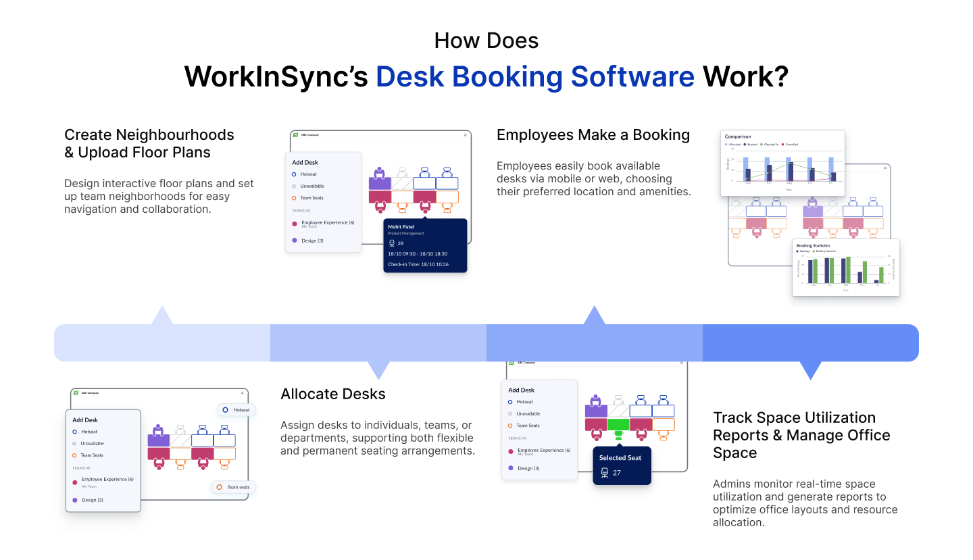Viewport: 973px width, 560px height.
Task: Click the Create Neighbourhoods & Upload Floor Plans heading
Action: point(149,144)
